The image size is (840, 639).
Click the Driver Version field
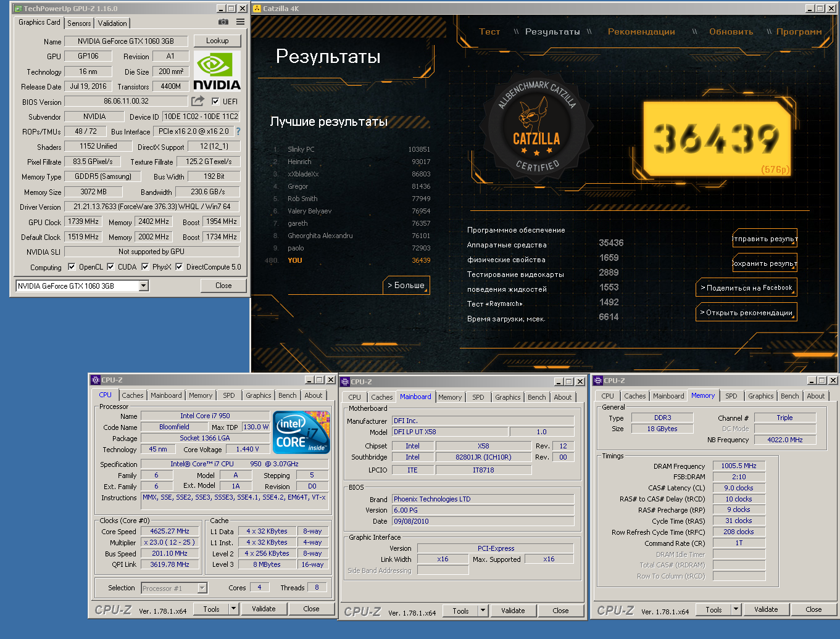(152, 207)
